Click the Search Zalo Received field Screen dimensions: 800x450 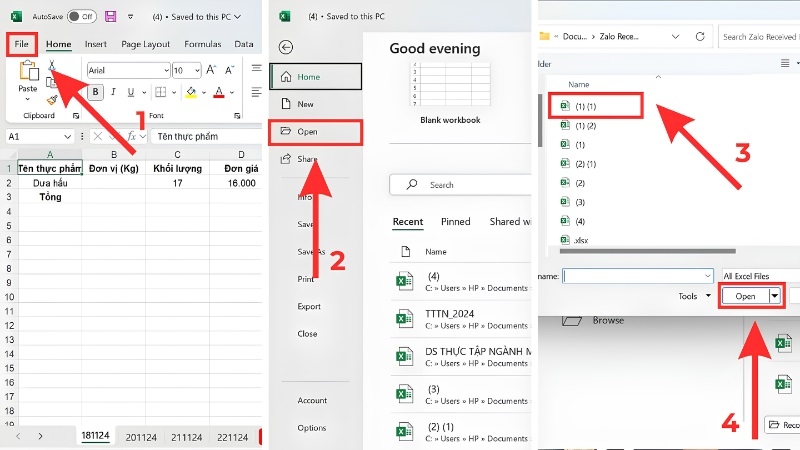pyautogui.click(x=759, y=37)
